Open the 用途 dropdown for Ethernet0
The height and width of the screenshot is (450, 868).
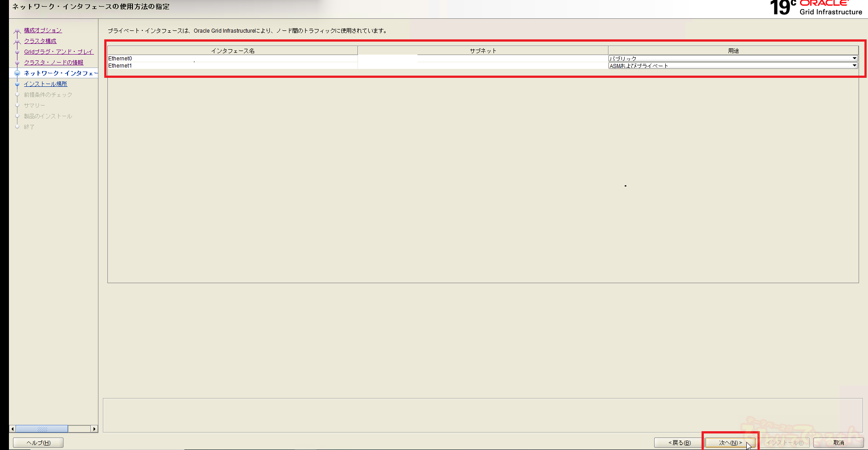tap(854, 59)
